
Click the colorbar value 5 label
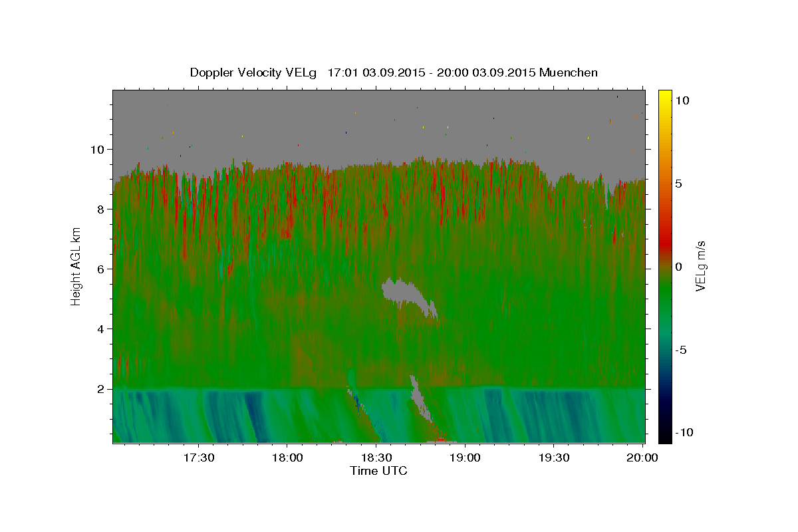[678, 184]
